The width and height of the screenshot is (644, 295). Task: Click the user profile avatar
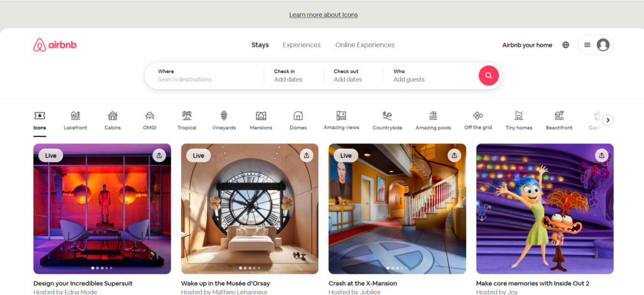tap(603, 45)
